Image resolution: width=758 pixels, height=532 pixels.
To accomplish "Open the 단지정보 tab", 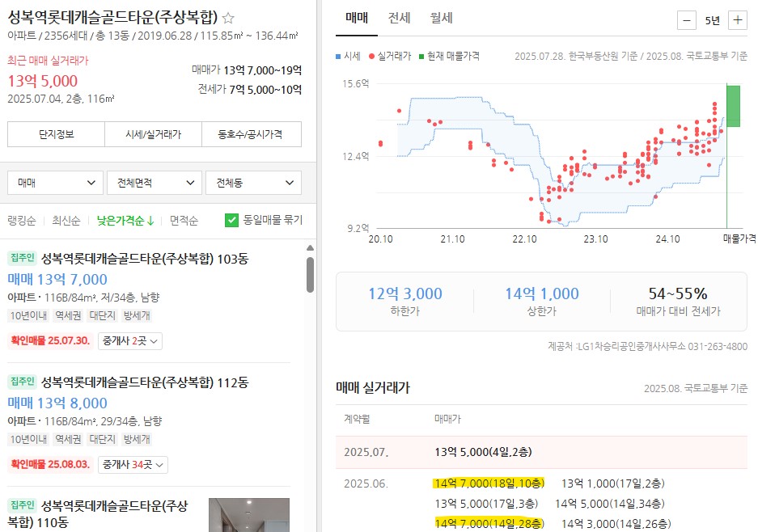I will 56,134.
